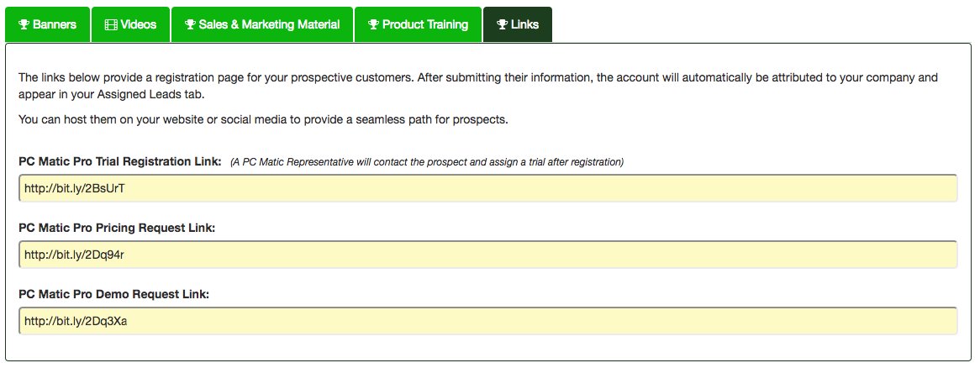
Task: Click the trophy icon on Product Training tab
Action: click(373, 25)
